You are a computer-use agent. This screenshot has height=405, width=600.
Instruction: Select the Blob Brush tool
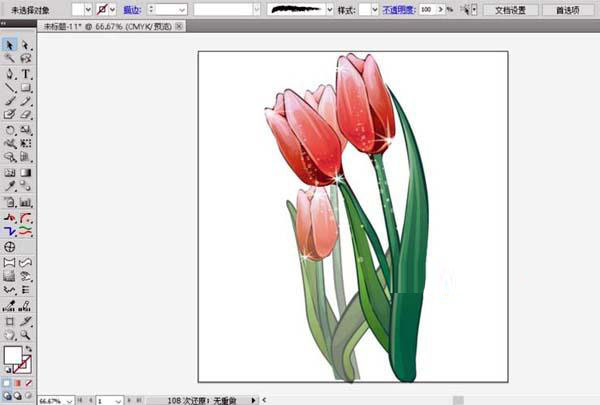click(x=10, y=114)
